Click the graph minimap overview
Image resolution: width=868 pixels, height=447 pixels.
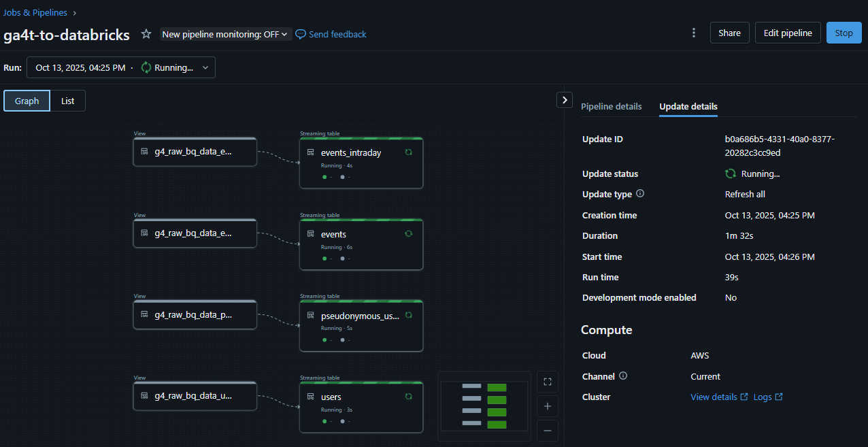click(484, 405)
